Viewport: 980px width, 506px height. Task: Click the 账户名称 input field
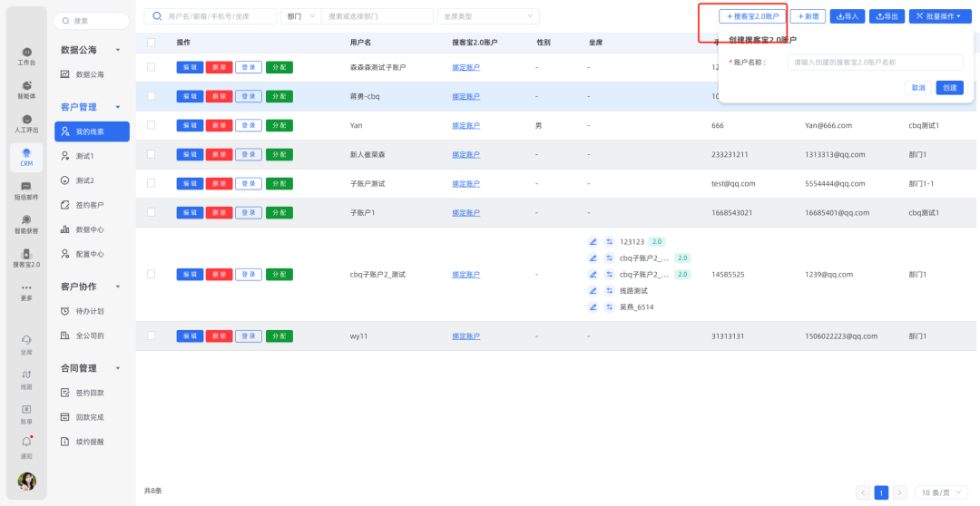[x=875, y=63]
